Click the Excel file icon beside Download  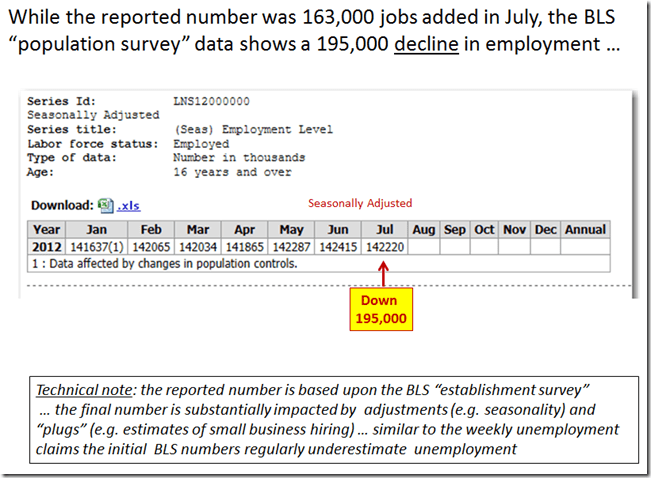pyautogui.click(x=105, y=206)
